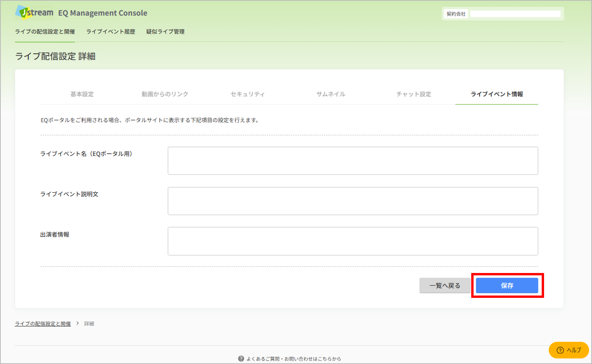The image size is (592, 364).
Task: Click the 詳細 breadcrumb text
Action: 89,324
